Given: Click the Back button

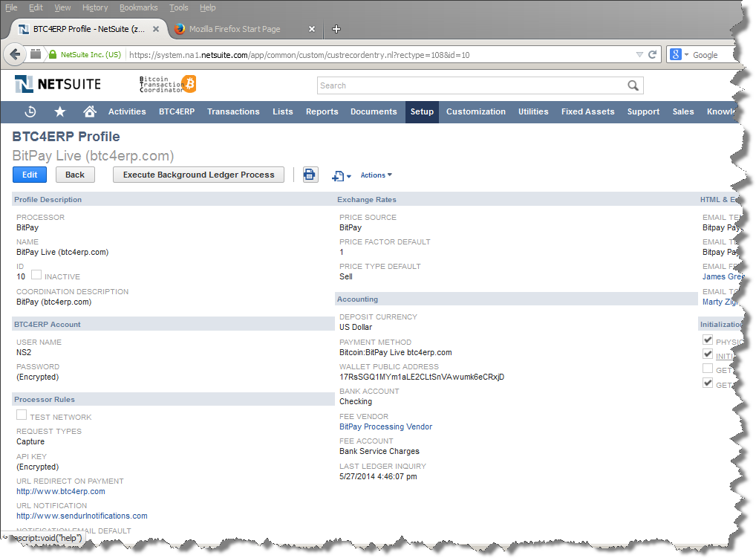Looking at the screenshot, I should [75, 175].
